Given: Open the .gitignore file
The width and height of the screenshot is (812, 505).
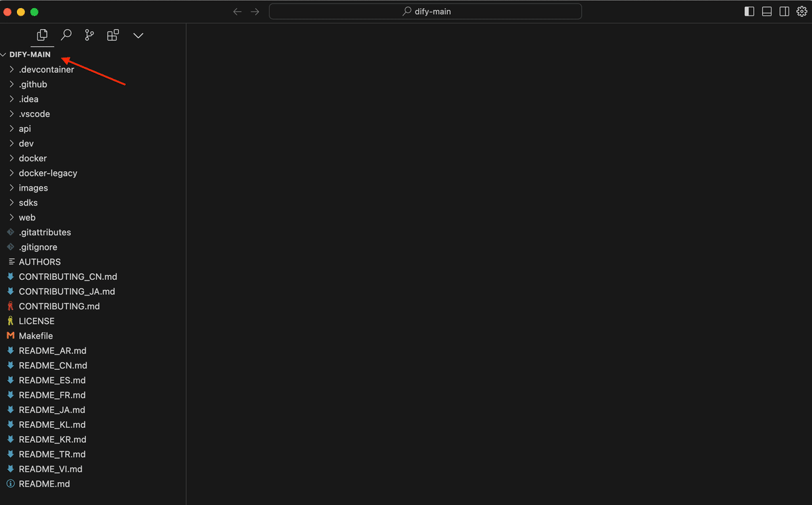Looking at the screenshot, I should [x=39, y=247].
